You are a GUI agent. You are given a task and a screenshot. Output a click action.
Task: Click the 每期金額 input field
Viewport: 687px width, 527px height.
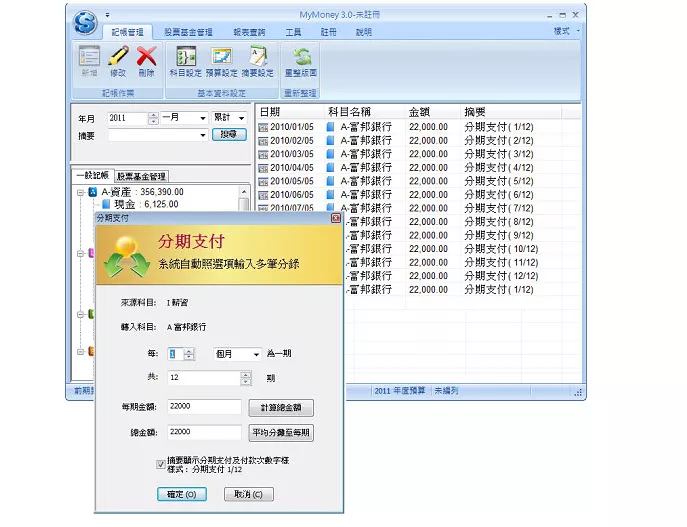[204, 408]
